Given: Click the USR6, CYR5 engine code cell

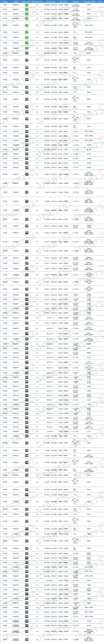Looking at the screenshot, I should [x=89, y=396].
